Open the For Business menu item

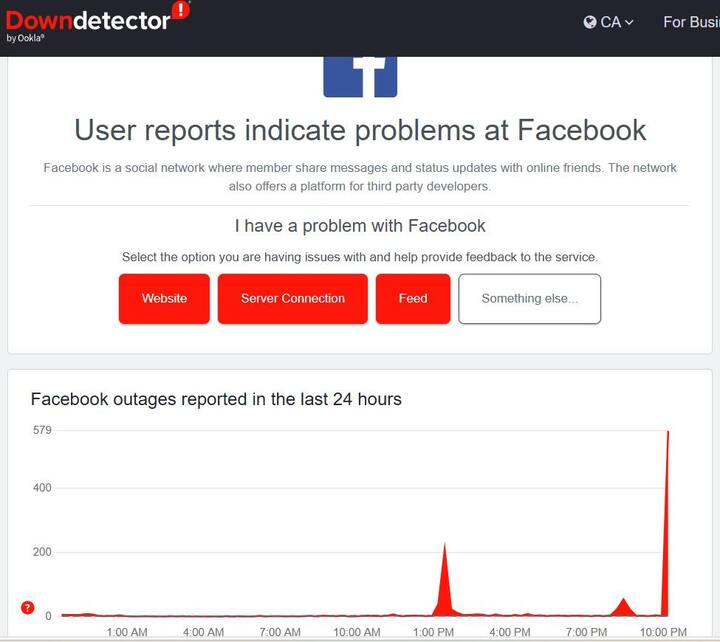[690, 22]
